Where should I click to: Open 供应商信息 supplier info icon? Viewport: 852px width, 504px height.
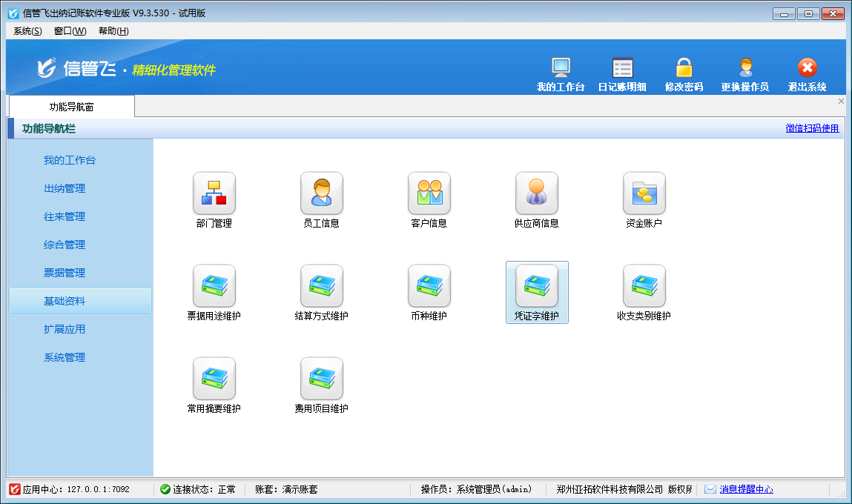537,193
